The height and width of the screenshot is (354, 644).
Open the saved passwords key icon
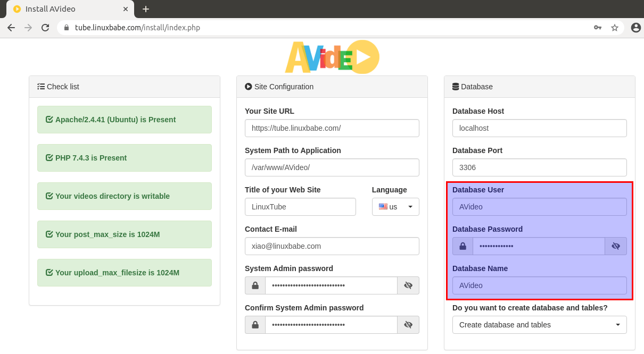598,28
